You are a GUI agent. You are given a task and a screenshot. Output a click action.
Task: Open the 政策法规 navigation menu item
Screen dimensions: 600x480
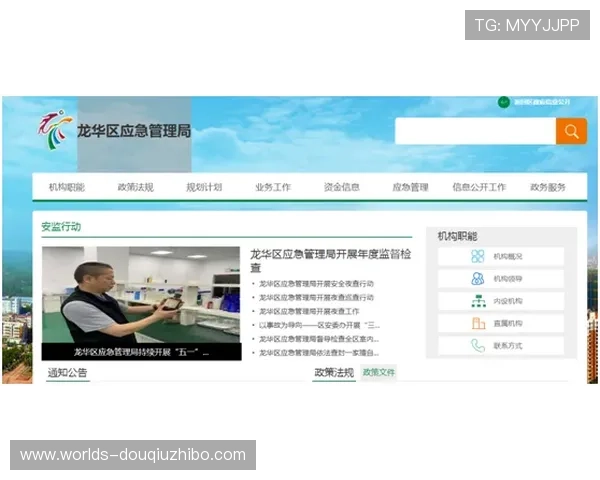(x=135, y=187)
